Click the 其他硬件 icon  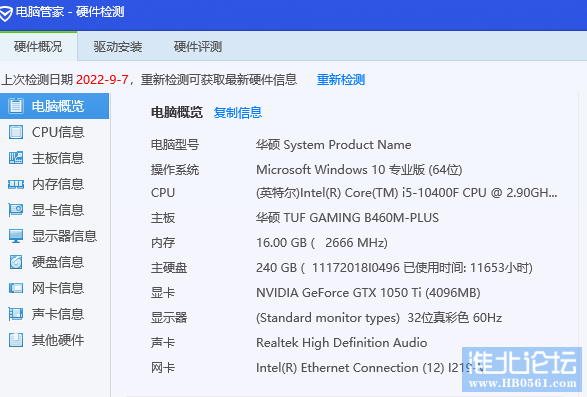[x=16, y=340]
